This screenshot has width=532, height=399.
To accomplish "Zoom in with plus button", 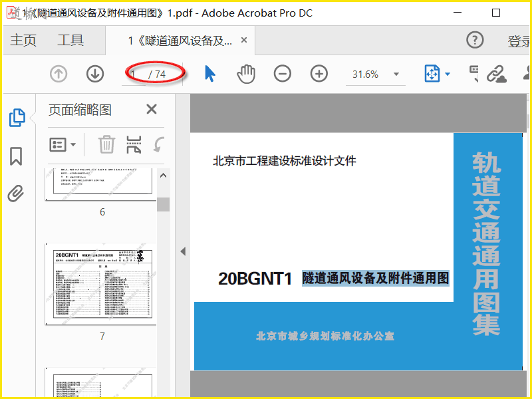I will (x=319, y=74).
